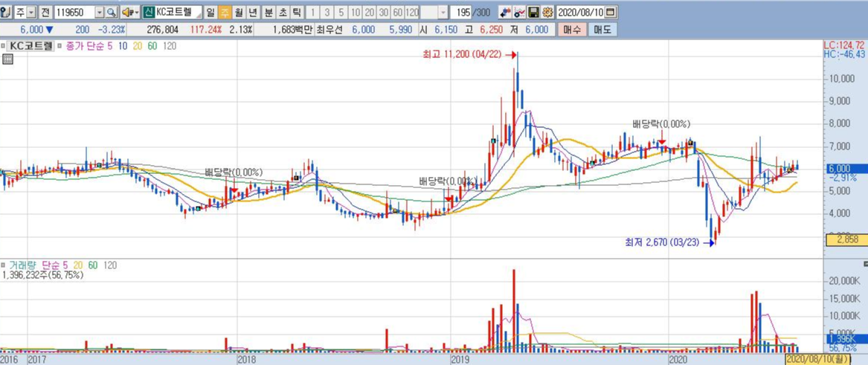Click the 1,396K volume axis tag

click(846, 338)
